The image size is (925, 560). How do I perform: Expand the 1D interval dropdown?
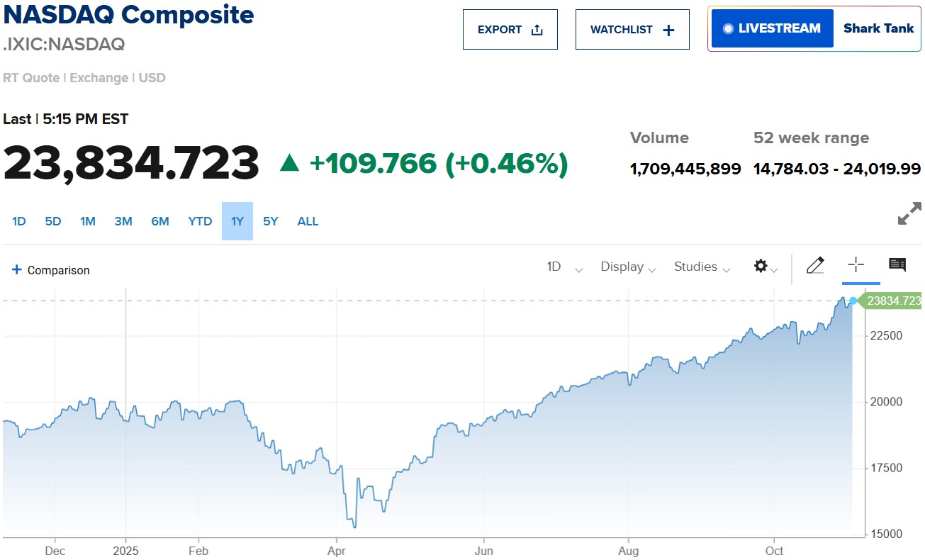click(x=564, y=267)
